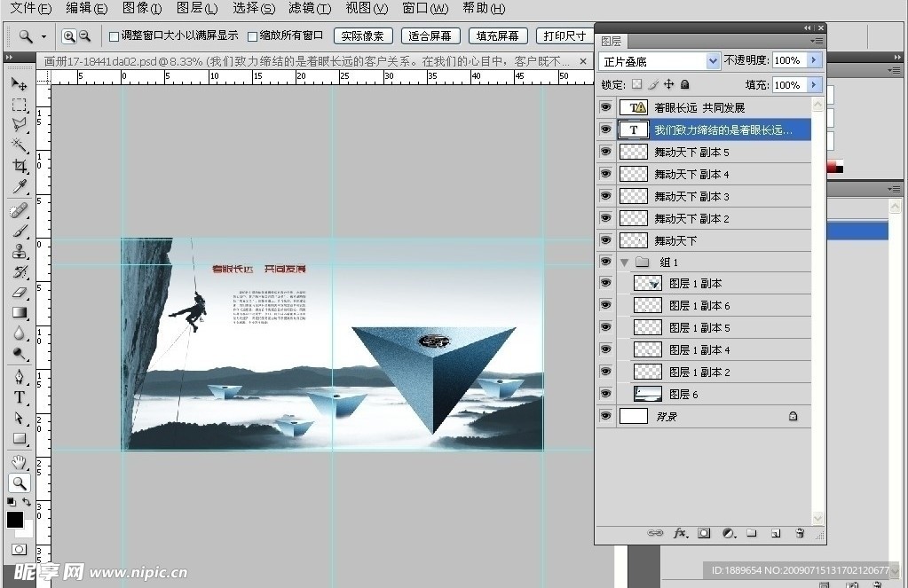This screenshot has width=908, height=588.
Task: Select the Crop tool
Action: click(20, 166)
